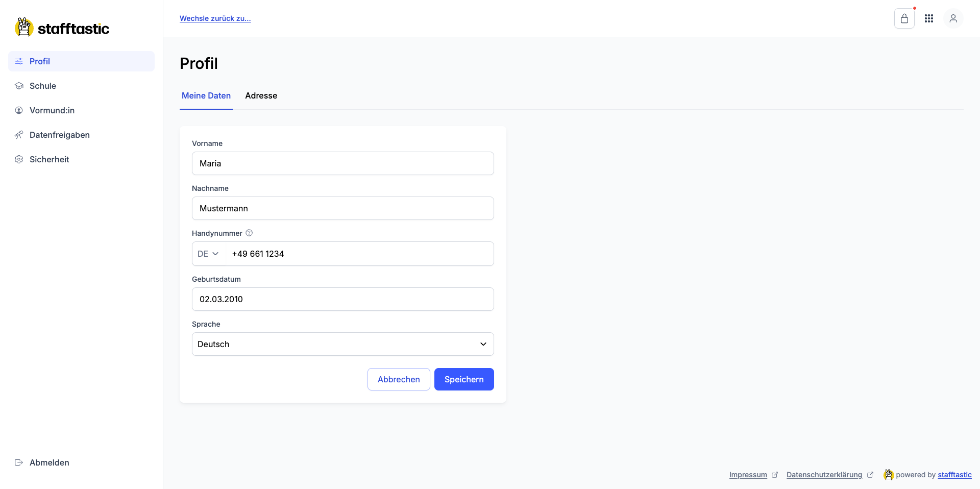The height and width of the screenshot is (489, 980).
Task: Open Vormund:in in the sidebar
Action: [52, 110]
